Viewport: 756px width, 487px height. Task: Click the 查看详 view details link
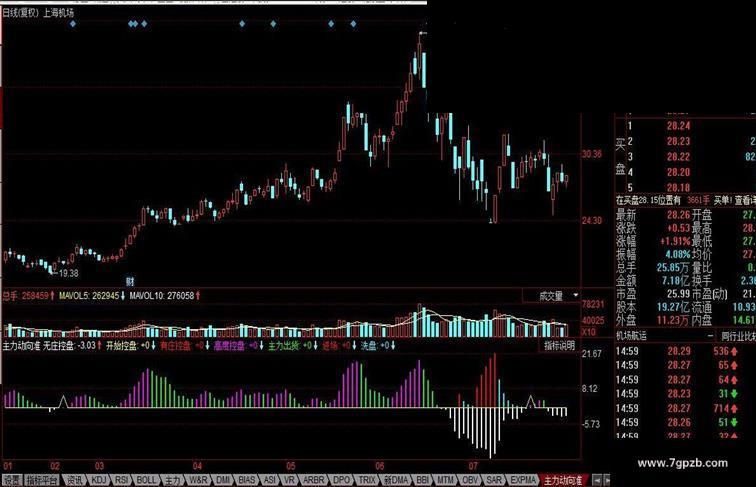745,200
